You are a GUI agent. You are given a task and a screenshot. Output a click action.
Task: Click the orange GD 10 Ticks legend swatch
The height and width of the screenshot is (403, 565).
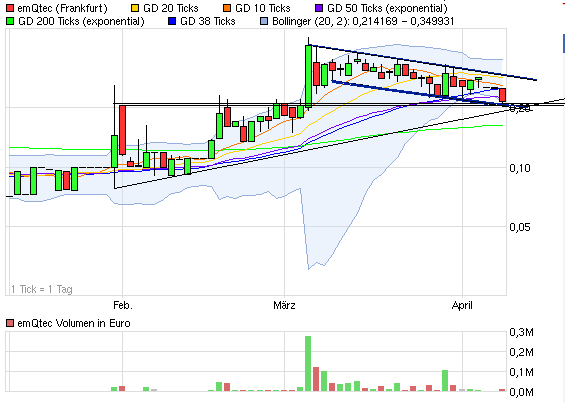227,8
